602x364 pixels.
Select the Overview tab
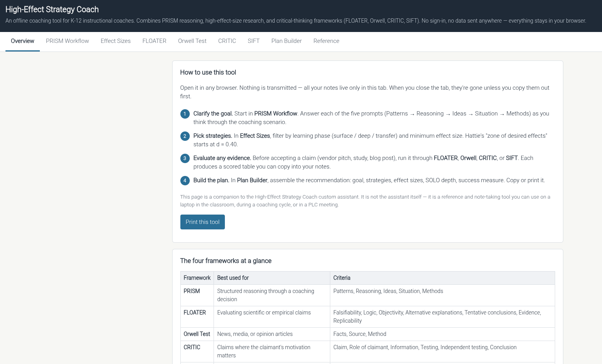point(22,41)
